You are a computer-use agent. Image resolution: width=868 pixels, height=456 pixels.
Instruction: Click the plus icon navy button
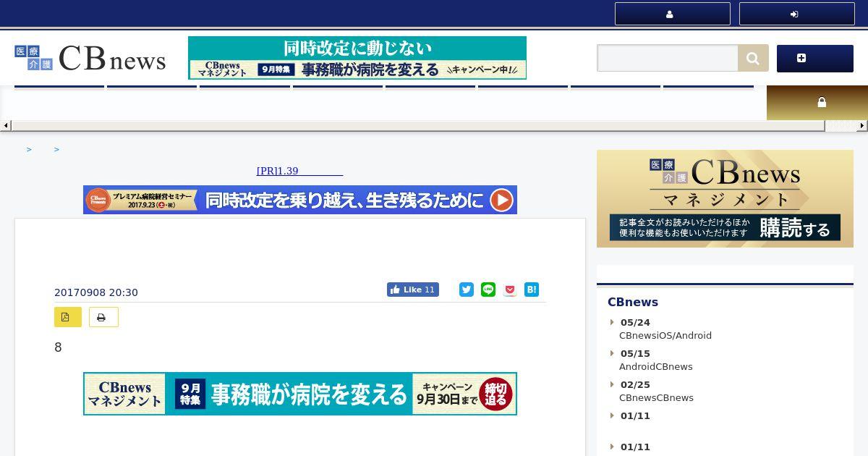point(814,58)
